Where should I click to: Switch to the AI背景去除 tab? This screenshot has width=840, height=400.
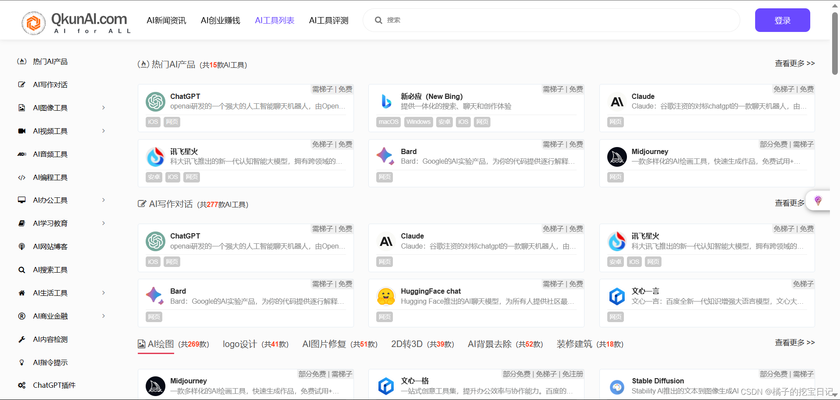(x=505, y=344)
